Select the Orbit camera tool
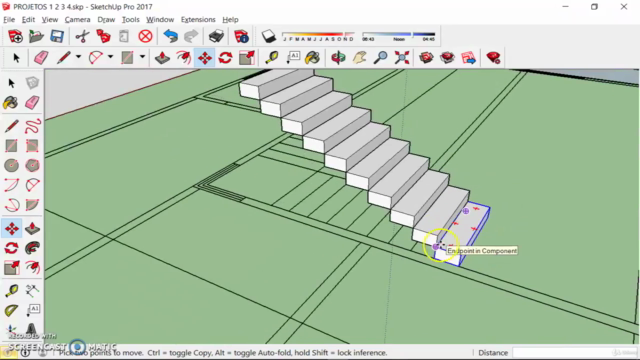640x360 pixels. pyautogui.click(x=338, y=58)
